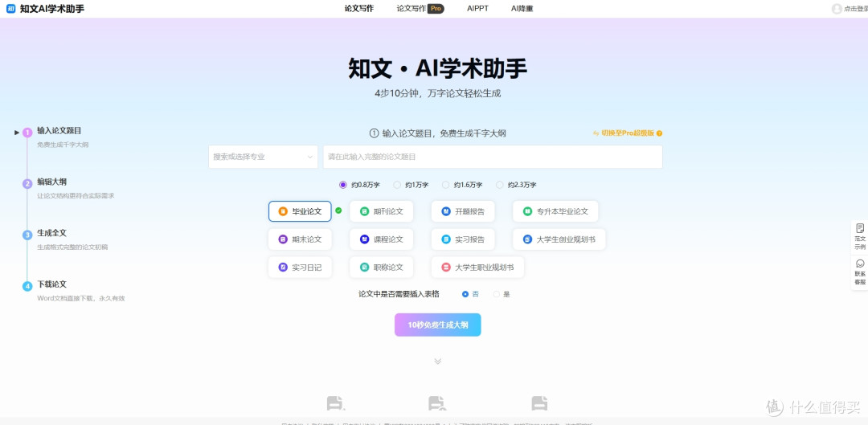The height and width of the screenshot is (425, 868).
Task: Click the 生成全文 step title
Action: point(52,233)
